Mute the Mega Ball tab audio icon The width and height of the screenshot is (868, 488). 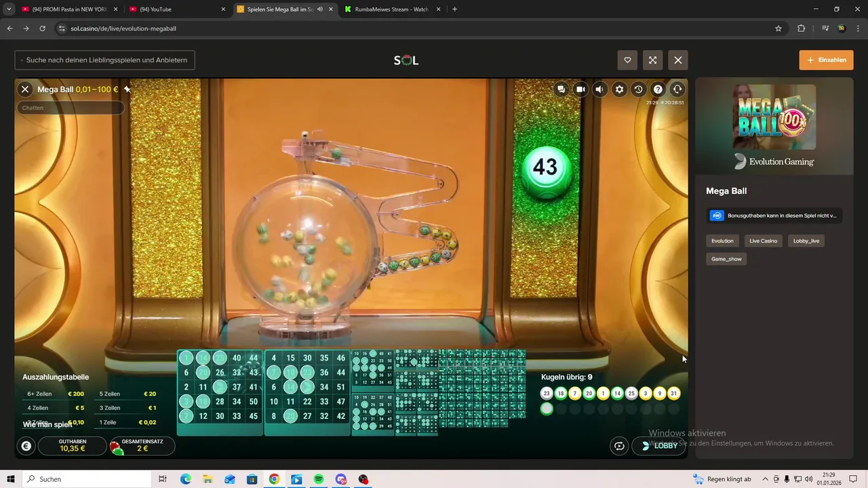coord(319,9)
